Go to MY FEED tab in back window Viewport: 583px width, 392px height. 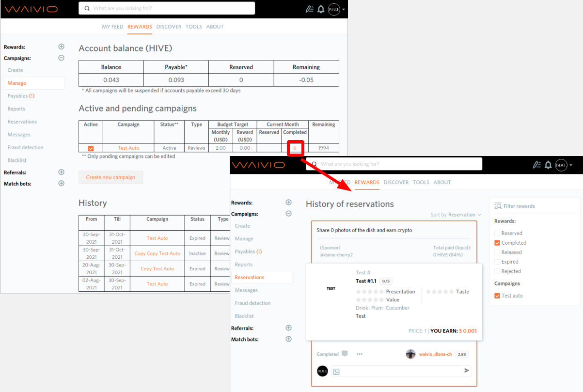(112, 27)
